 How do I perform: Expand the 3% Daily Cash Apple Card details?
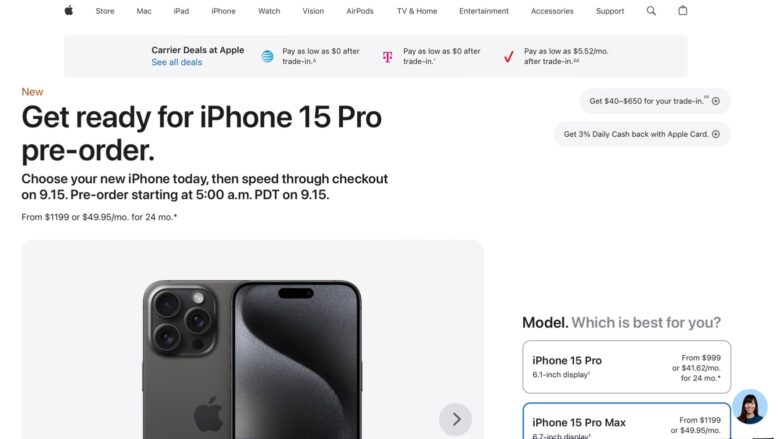tap(642, 134)
